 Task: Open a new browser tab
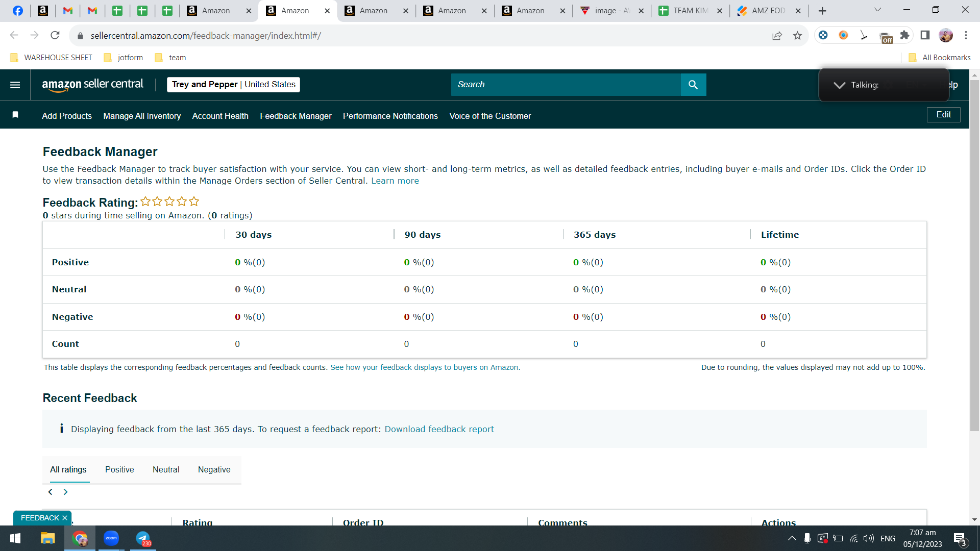(x=822, y=11)
